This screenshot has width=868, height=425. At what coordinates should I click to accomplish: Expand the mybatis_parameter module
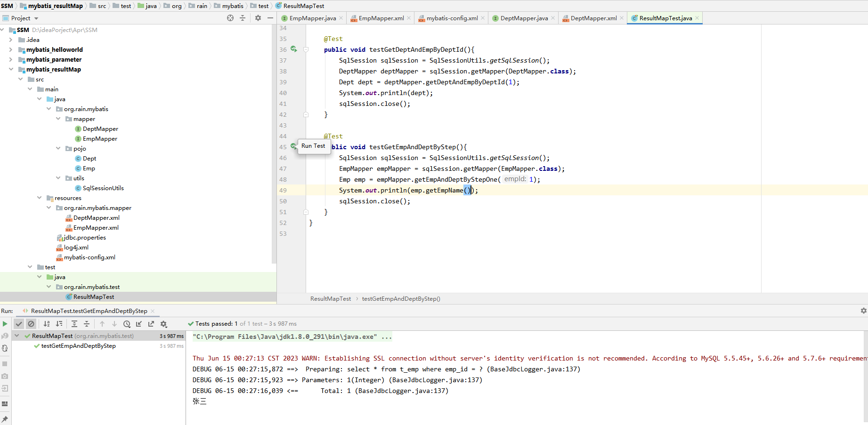tap(11, 59)
